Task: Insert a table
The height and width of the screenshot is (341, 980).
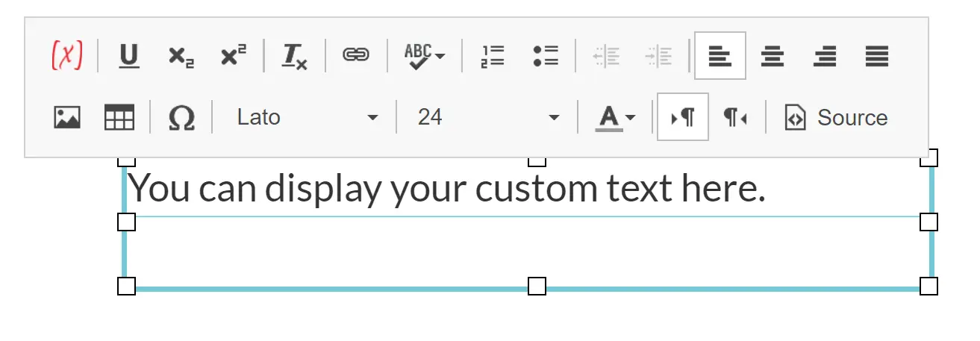Action: click(x=119, y=118)
